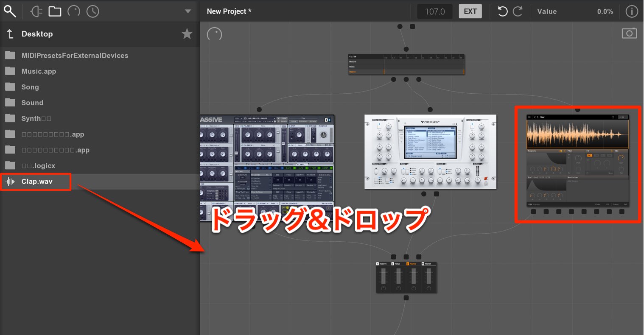Toggle the EXT sync button
The height and width of the screenshot is (335, 644).
[470, 11]
